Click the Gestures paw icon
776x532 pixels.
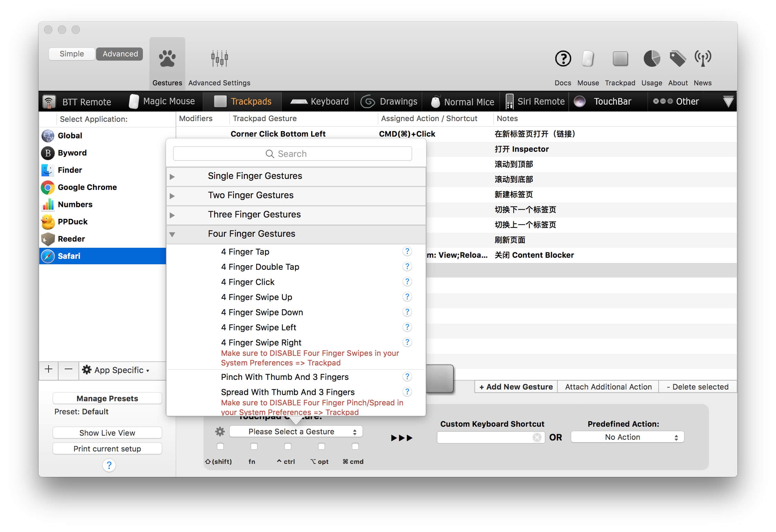(x=167, y=59)
